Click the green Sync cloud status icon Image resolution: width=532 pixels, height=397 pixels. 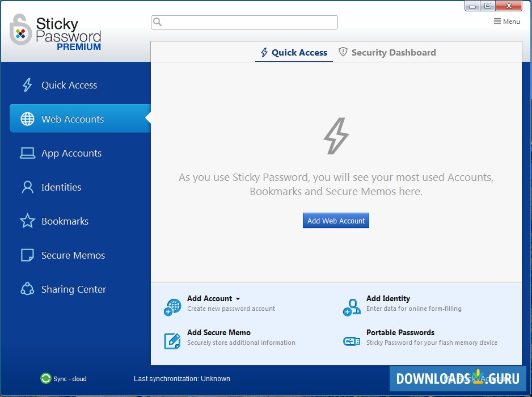45,379
